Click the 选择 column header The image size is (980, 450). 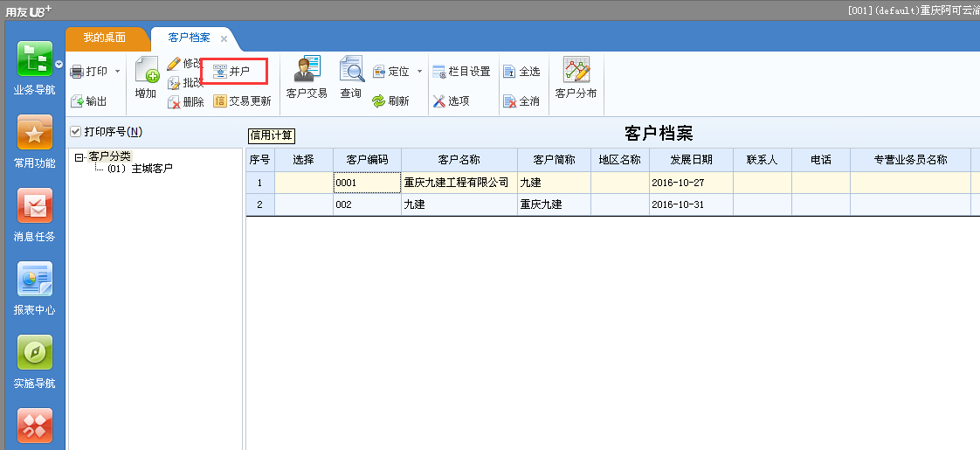[x=303, y=159]
